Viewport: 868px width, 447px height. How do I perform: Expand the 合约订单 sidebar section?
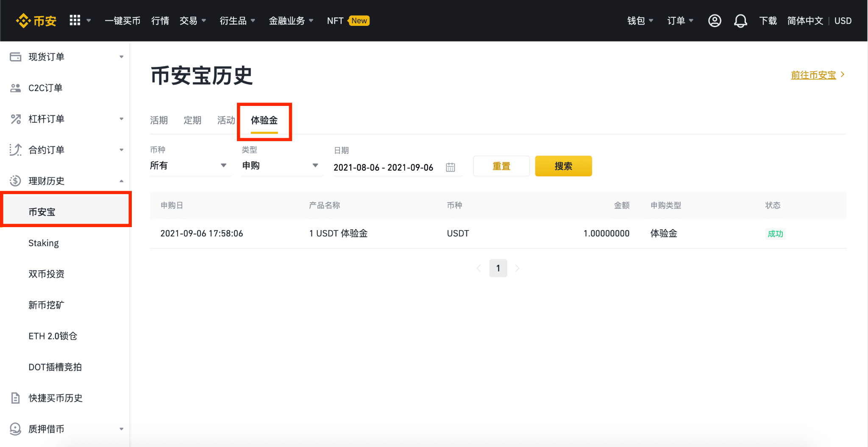pyautogui.click(x=121, y=150)
